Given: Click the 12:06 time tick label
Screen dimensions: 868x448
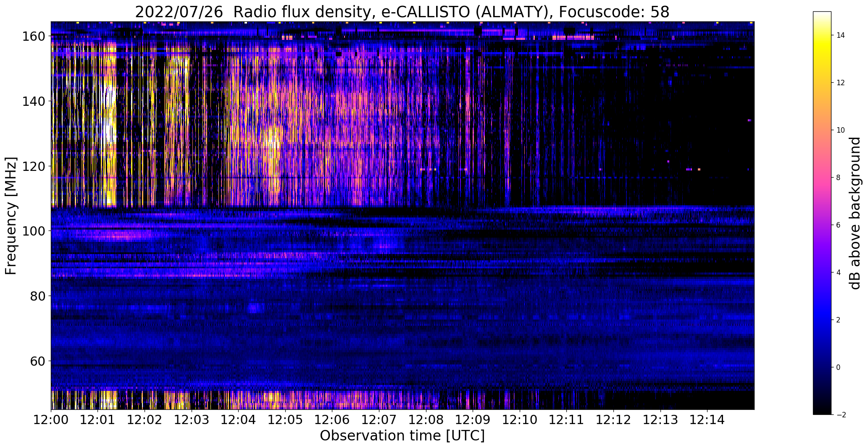Looking at the screenshot, I should pyautogui.click(x=332, y=419).
